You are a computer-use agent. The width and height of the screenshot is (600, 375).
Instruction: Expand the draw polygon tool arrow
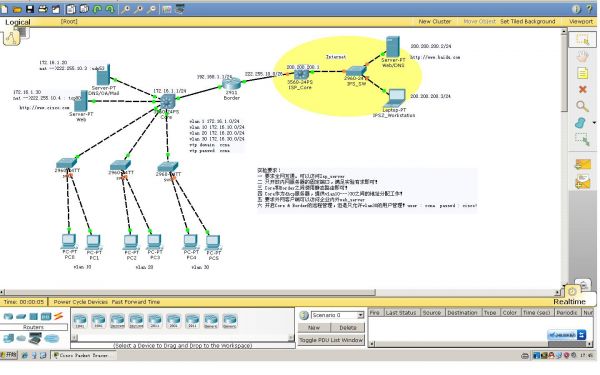click(x=594, y=123)
